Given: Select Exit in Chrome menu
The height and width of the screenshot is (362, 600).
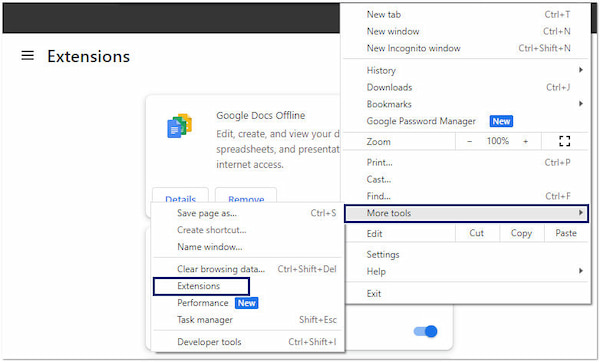Looking at the screenshot, I should click(466, 294).
